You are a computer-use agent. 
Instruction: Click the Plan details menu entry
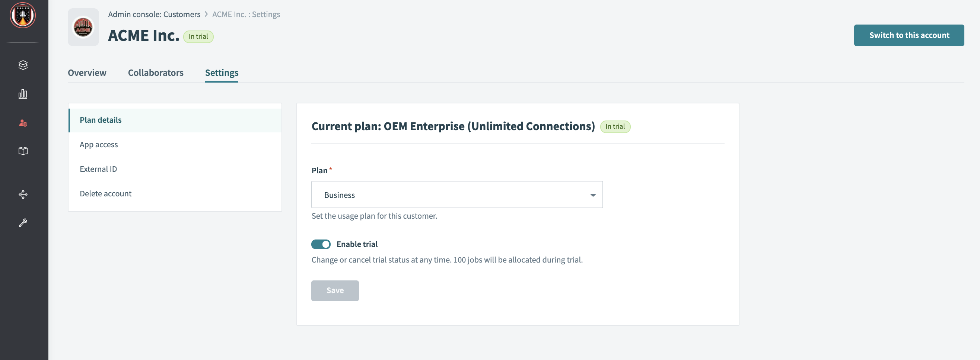101,120
